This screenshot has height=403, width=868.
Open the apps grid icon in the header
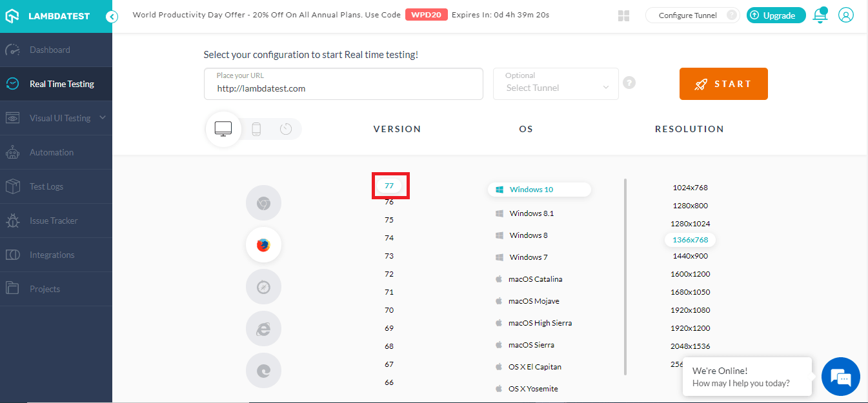click(x=623, y=15)
